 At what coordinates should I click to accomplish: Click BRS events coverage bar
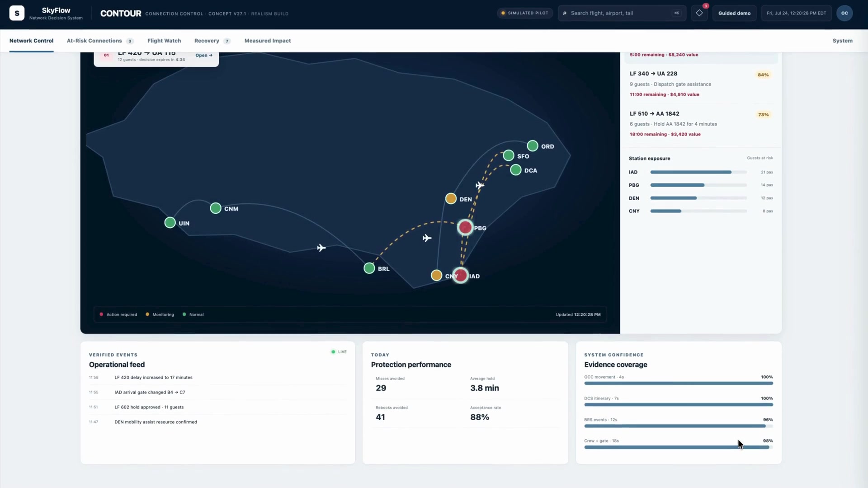[679, 426]
